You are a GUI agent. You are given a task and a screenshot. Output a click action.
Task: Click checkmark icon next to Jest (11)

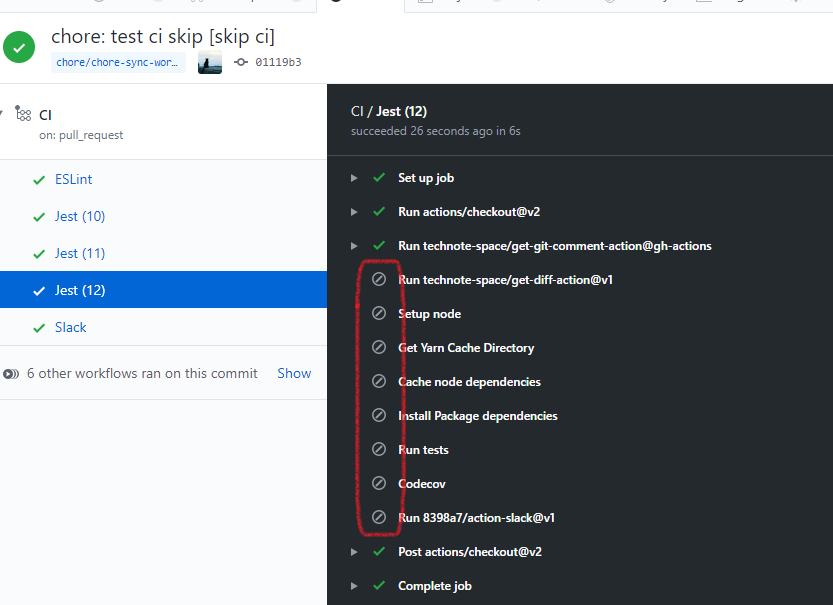point(39,254)
